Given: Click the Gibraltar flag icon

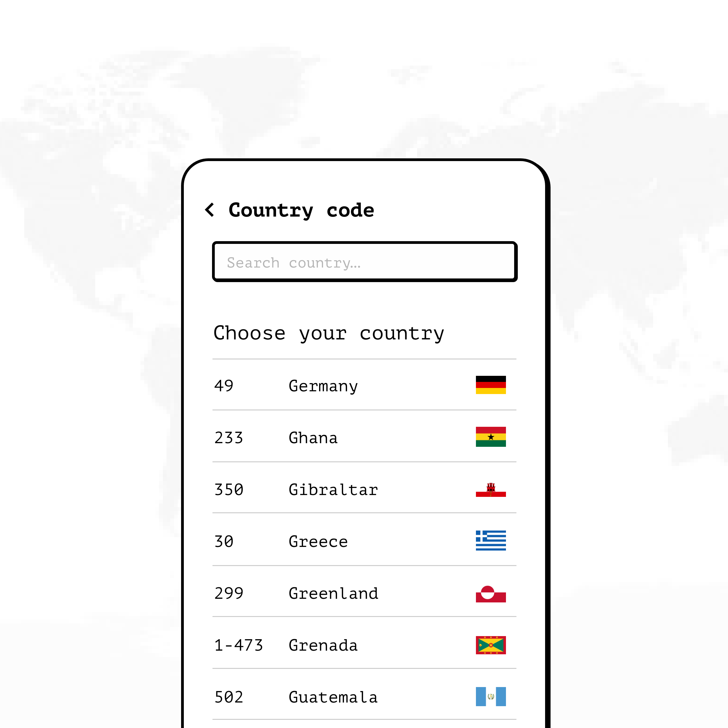Looking at the screenshot, I should tap(490, 489).
